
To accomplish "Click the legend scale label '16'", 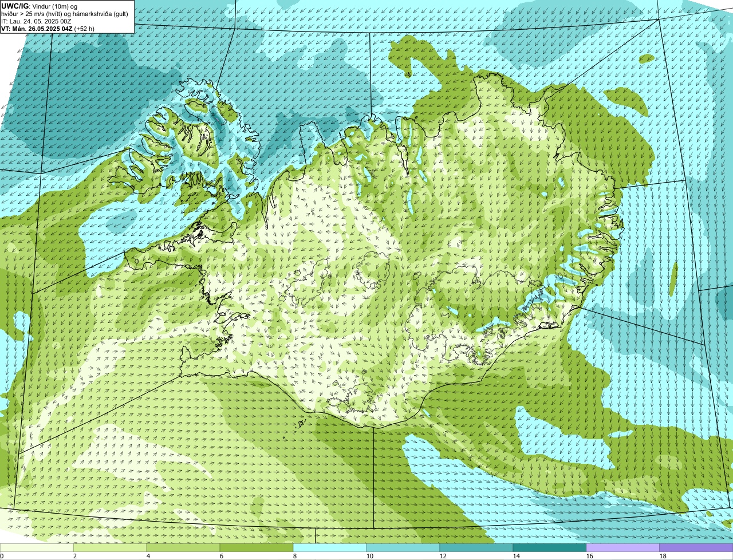I will [x=590, y=556].
